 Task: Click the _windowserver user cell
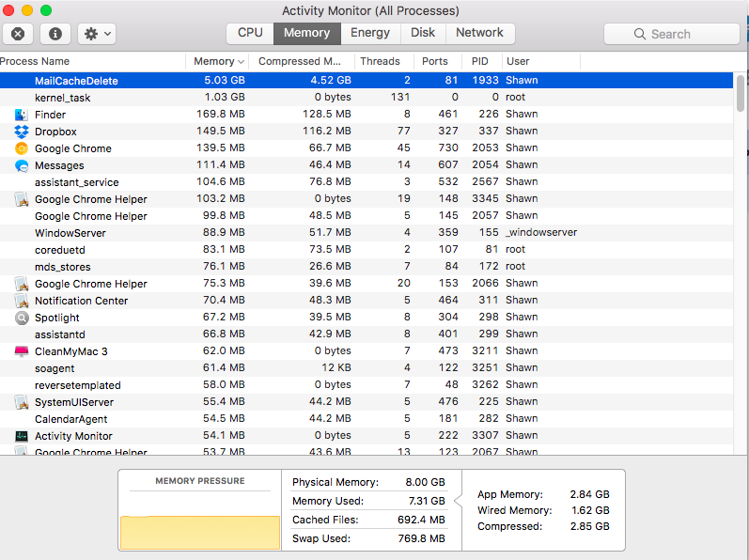coord(541,232)
